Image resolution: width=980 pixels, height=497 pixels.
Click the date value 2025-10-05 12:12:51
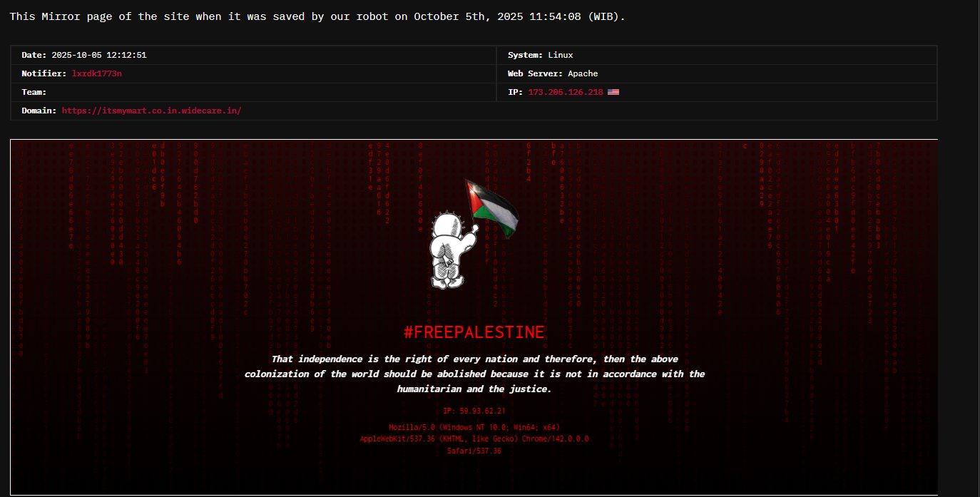(x=99, y=55)
